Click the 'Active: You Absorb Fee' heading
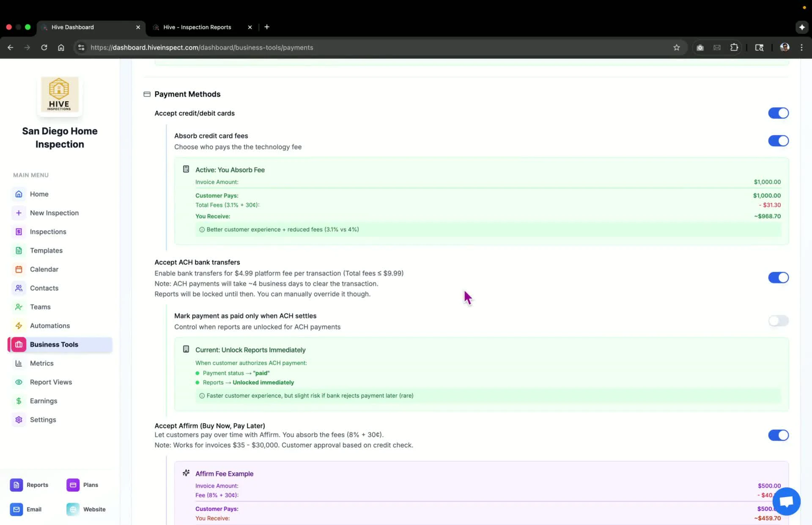 tap(230, 170)
